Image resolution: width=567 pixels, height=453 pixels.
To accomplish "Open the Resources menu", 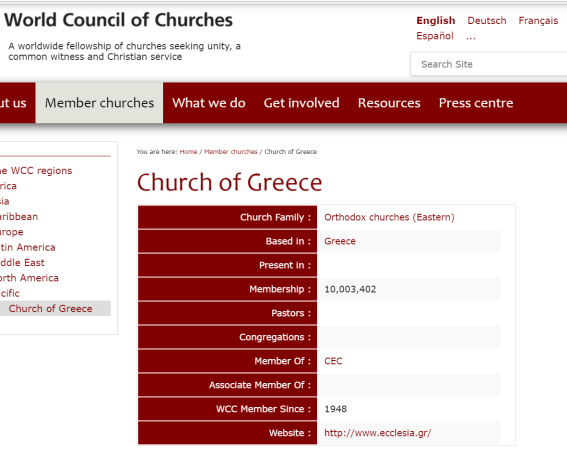I will pos(389,103).
